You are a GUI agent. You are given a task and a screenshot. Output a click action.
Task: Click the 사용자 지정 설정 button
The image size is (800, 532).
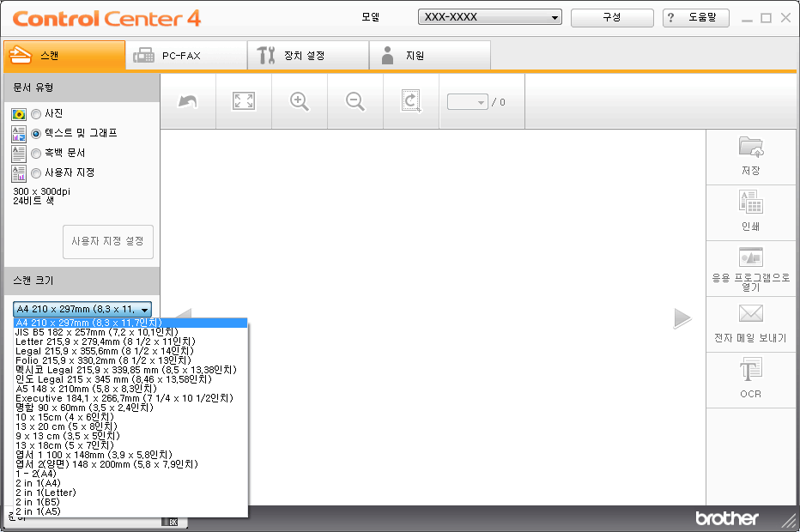pyautogui.click(x=108, y=241)
